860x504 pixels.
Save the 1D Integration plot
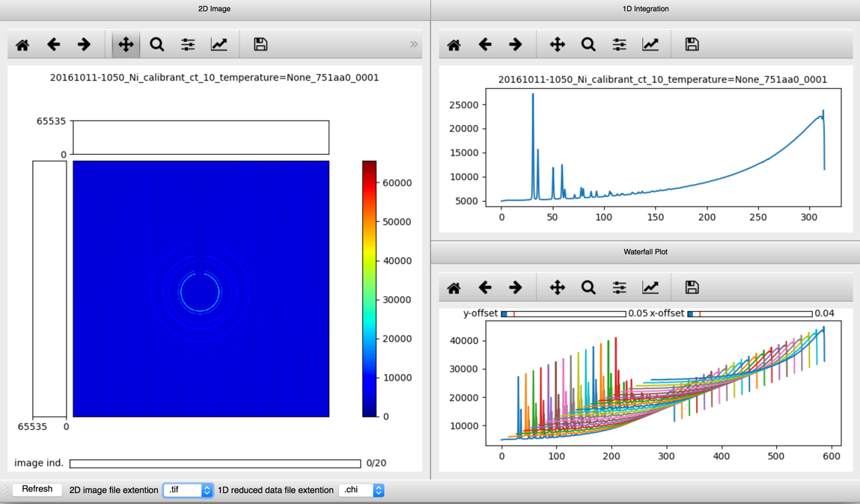(x=692, y=45)
